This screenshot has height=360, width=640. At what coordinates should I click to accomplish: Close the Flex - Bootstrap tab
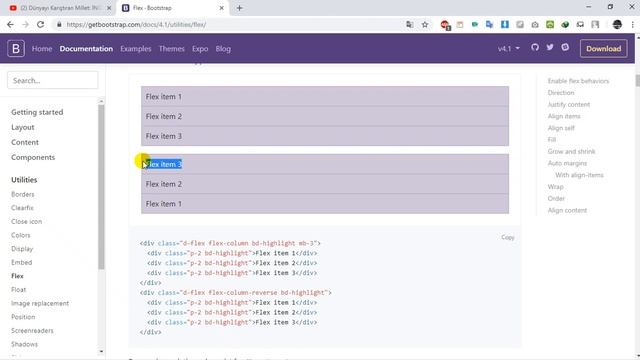pyautogui.click(x=222, y=8)
